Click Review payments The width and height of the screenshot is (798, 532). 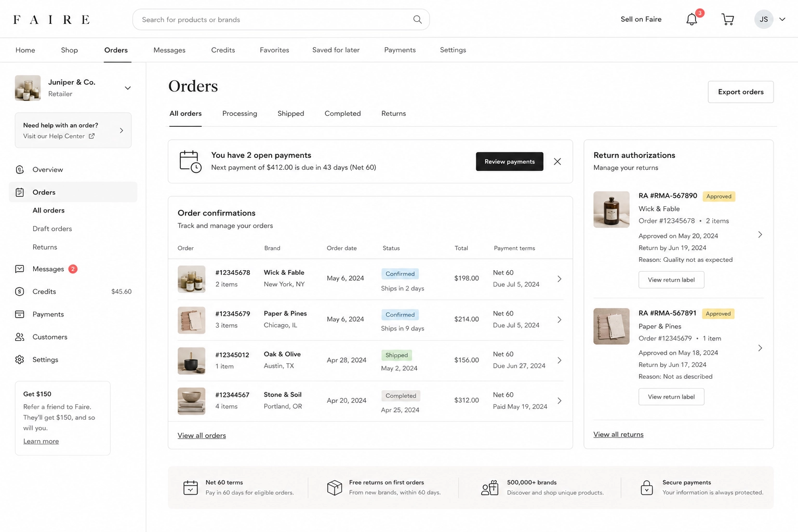point(510,162)
